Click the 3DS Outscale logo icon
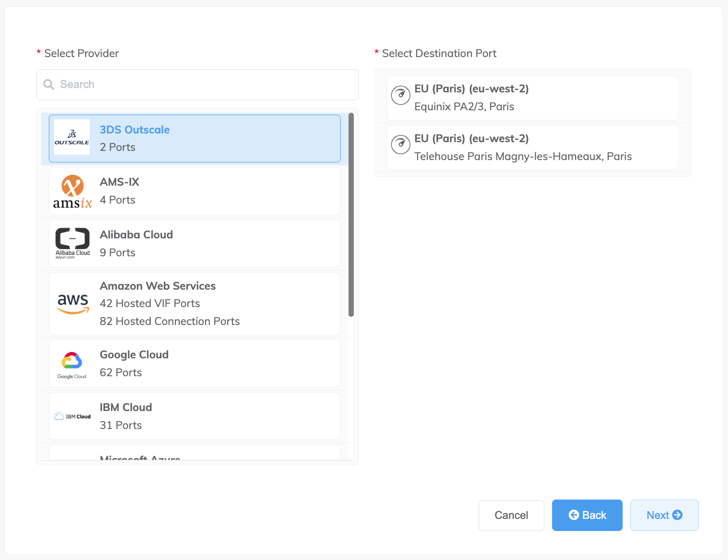This screenshot has width=728, height=560. pos(72,137)
